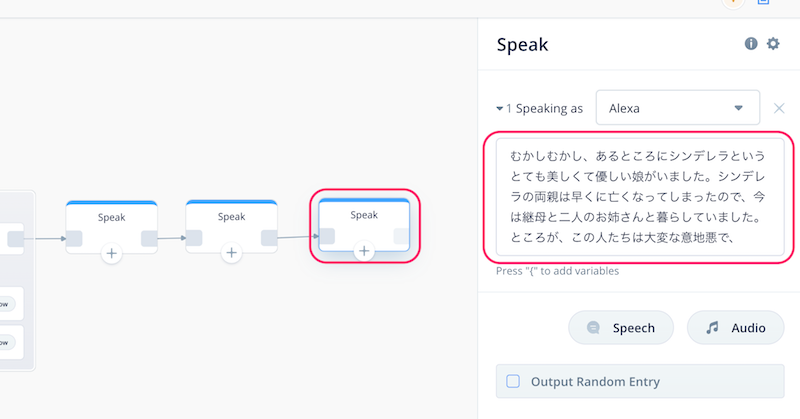This screenshot has width=800, height=419.
Task: Open the Speak block info icon
Action: (x=751, y=44)
